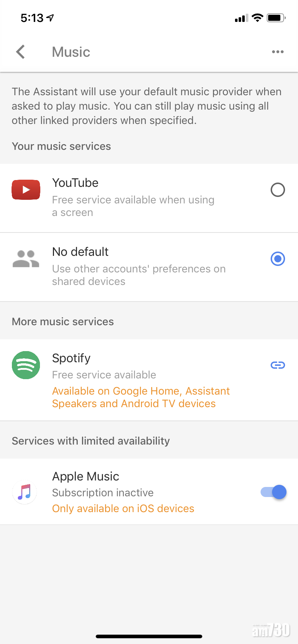Tap the red YouTube logo icon
Viewport: 298px width, 644px height.
click(x=26, y=189)
